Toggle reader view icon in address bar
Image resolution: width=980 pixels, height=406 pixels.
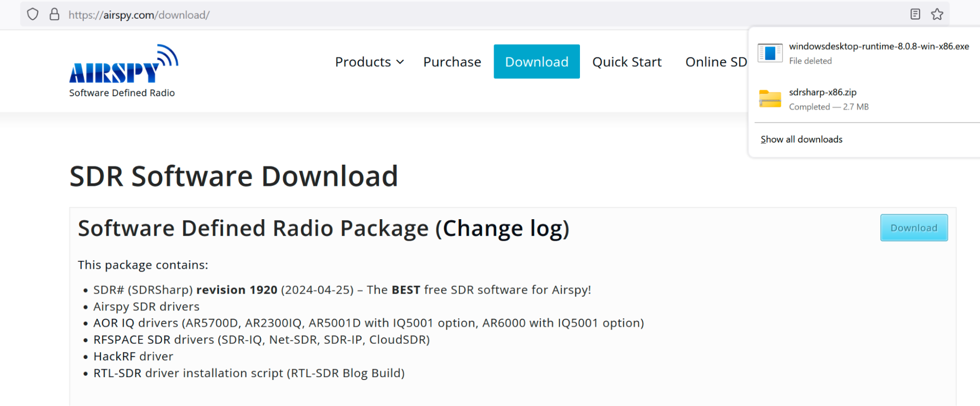point(915,14)
